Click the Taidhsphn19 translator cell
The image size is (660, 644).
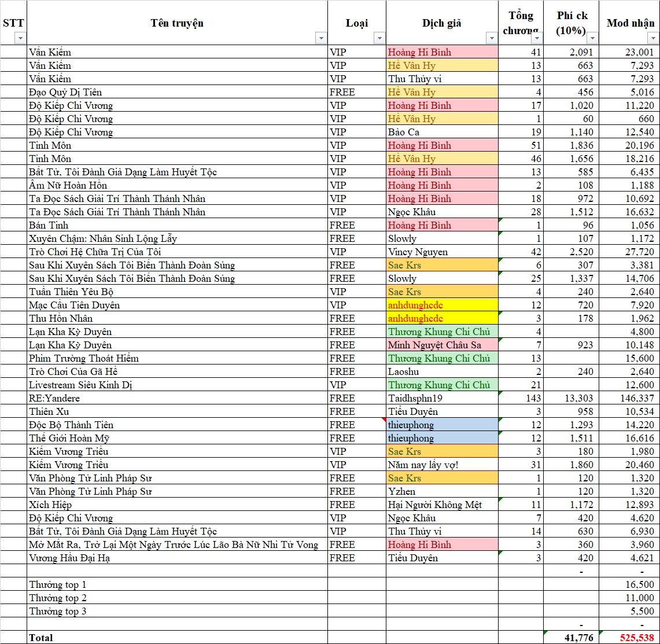point(442,398)
